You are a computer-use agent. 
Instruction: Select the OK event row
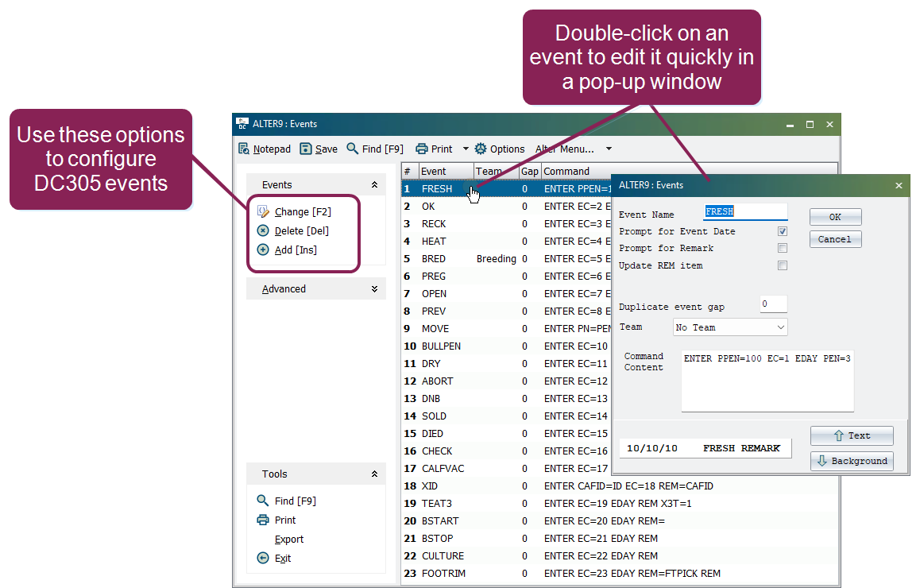[x=506, y=207]
